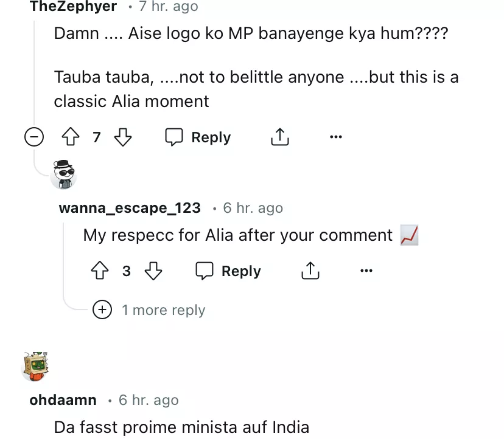Collapse TheZephyer's comment thread
The height and width of the screenshot is (439, 504).
tap(34, 137)
